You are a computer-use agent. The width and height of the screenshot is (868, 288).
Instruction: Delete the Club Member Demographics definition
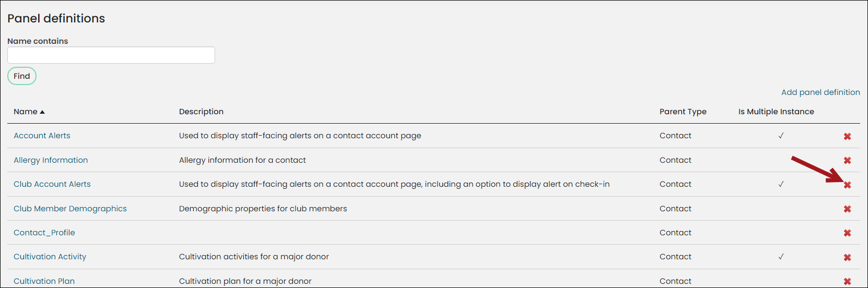pos(847,209)
